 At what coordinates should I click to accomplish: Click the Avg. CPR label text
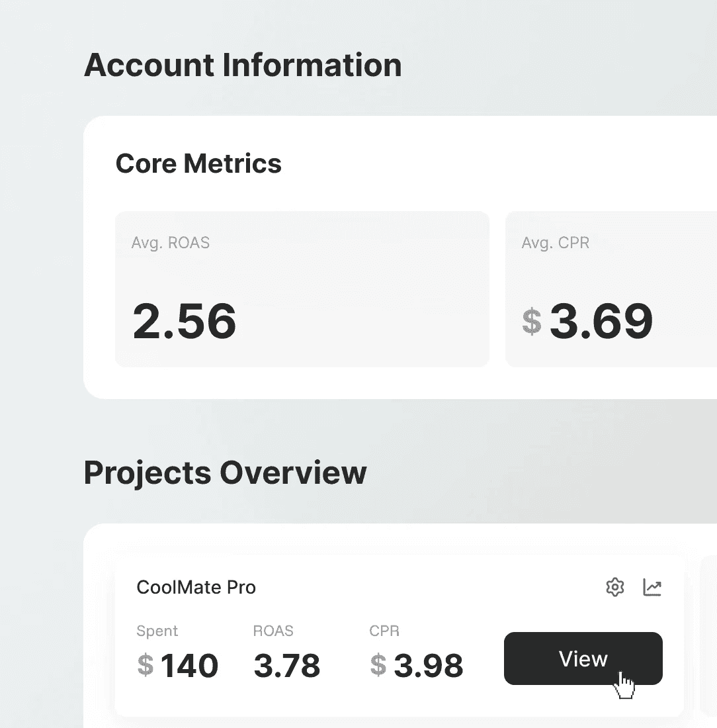(x=556, y=243)
